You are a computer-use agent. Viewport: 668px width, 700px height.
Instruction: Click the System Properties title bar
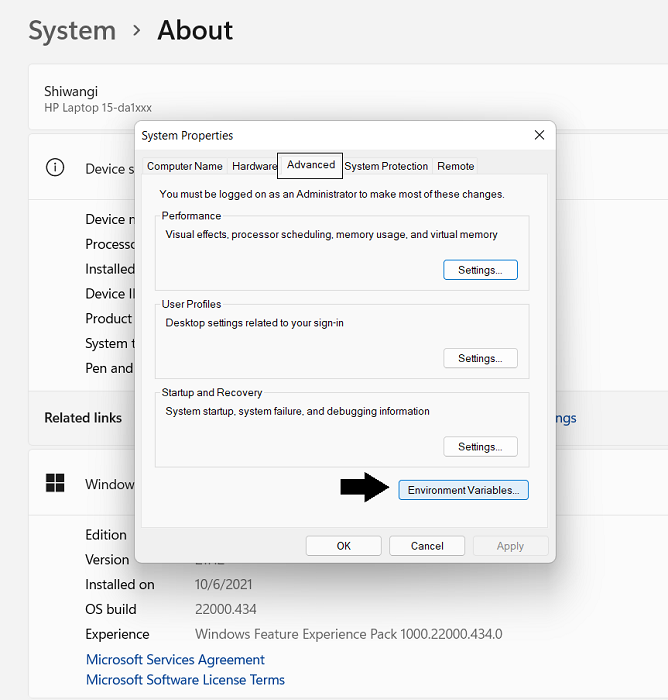pyautogui.click(x=330, y=135)
